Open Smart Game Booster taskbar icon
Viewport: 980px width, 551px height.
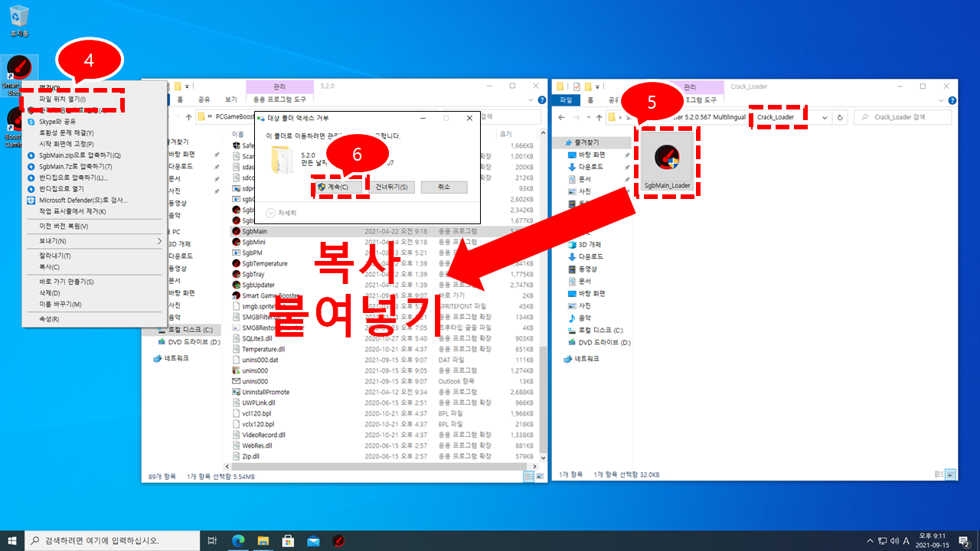(338, 540)
